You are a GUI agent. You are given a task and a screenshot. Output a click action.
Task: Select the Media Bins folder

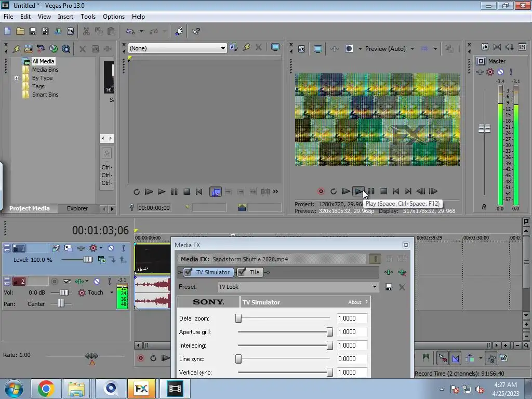pos(45,70)
